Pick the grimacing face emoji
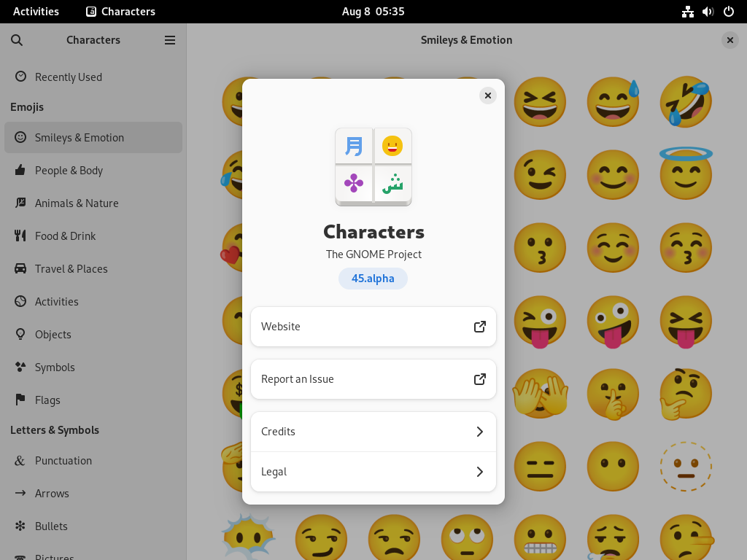Screen dimensions: 747x560 coord(540,537)
